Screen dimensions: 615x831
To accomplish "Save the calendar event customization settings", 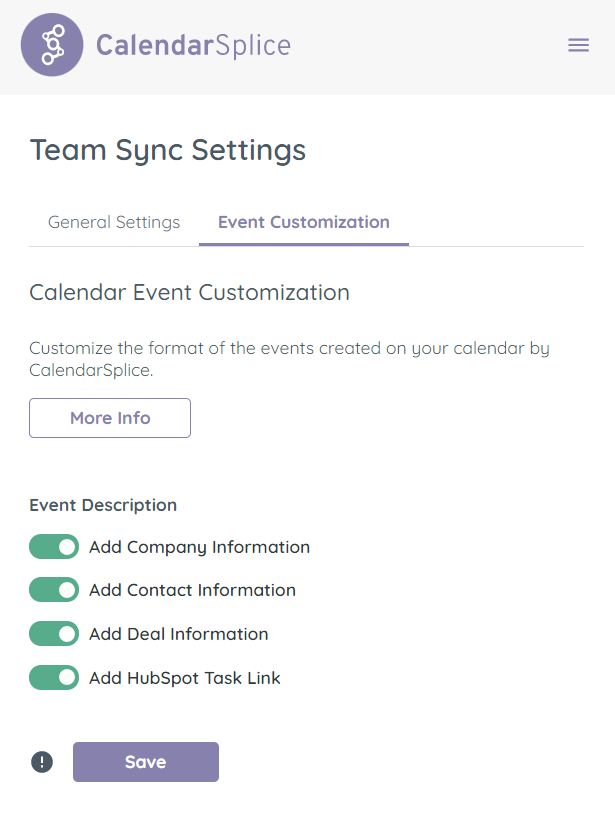I will [x=145, y=761].
